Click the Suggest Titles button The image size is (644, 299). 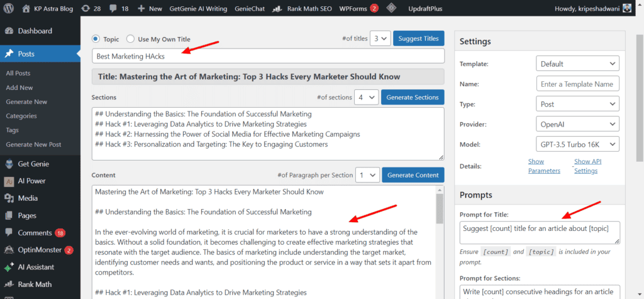click(419, 38)
